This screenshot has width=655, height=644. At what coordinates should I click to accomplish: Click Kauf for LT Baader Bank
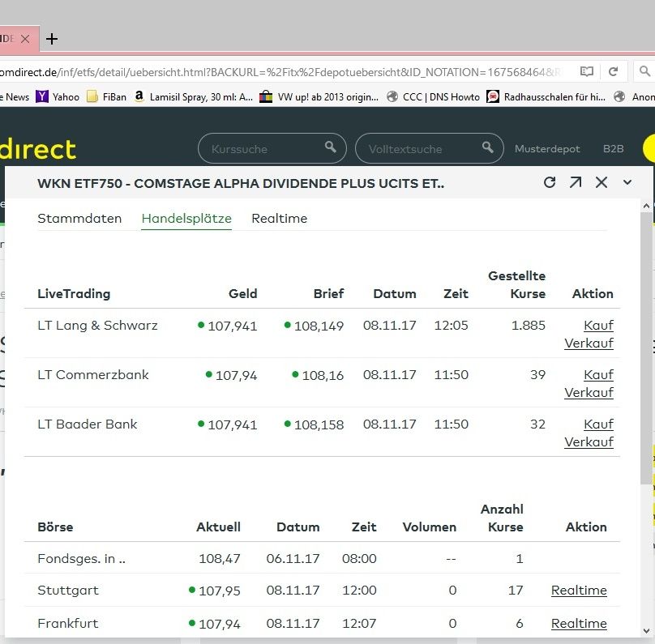point(598,424)
